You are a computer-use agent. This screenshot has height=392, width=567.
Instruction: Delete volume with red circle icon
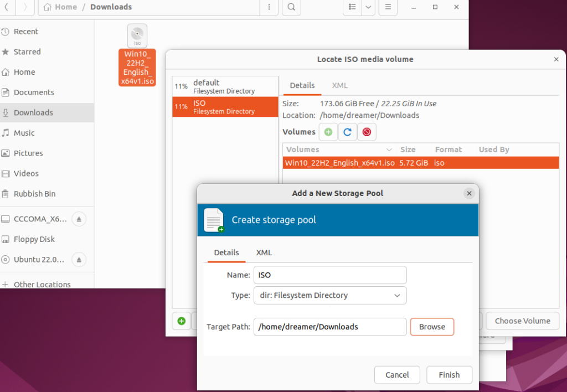pyautogui.click(x=367, y=132)
